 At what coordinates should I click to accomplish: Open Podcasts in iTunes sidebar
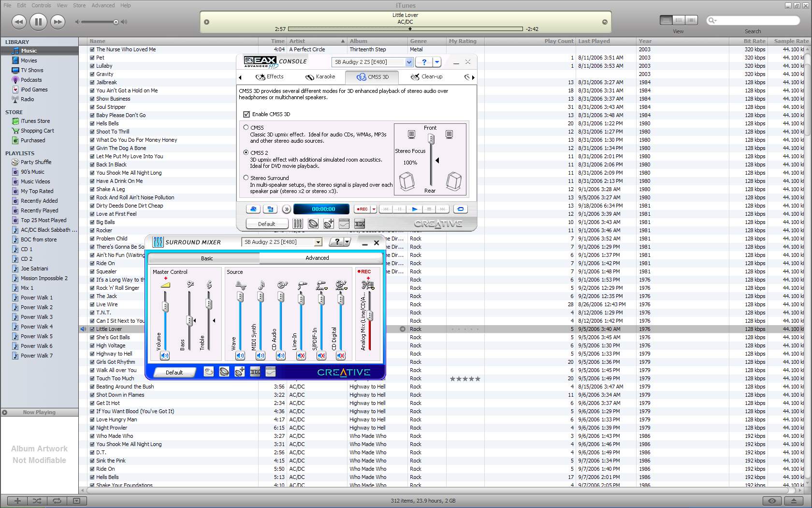31,80
